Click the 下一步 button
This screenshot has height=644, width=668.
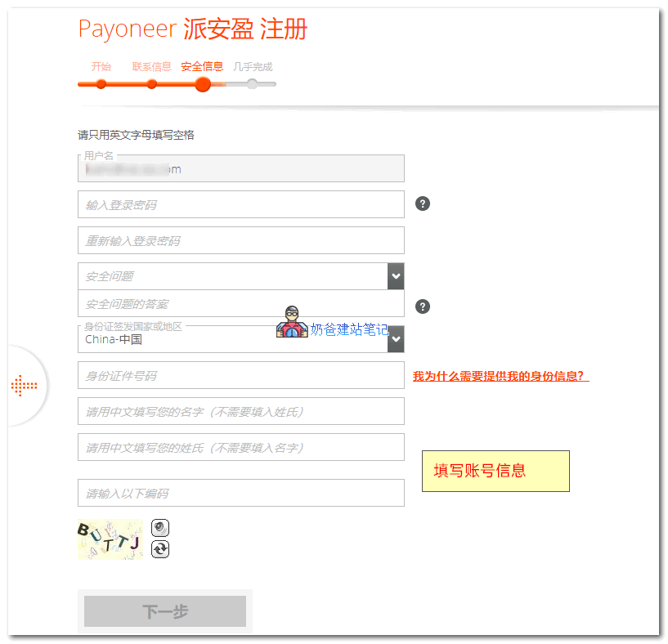pos(164,610)
